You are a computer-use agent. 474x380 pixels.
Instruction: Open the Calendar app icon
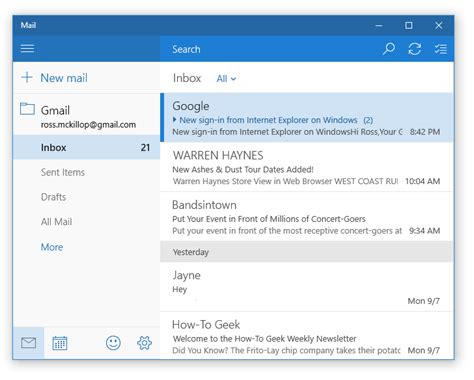(60, 343)
